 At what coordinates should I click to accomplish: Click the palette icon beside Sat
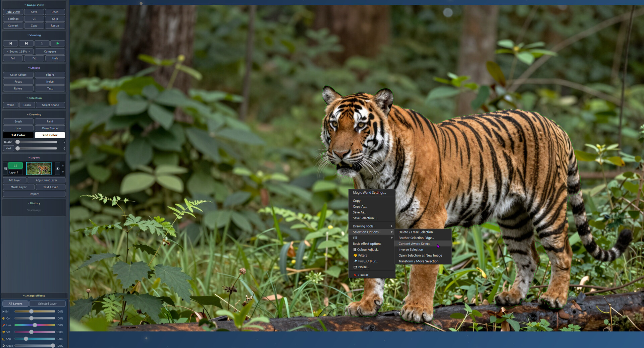coord(3,332)
